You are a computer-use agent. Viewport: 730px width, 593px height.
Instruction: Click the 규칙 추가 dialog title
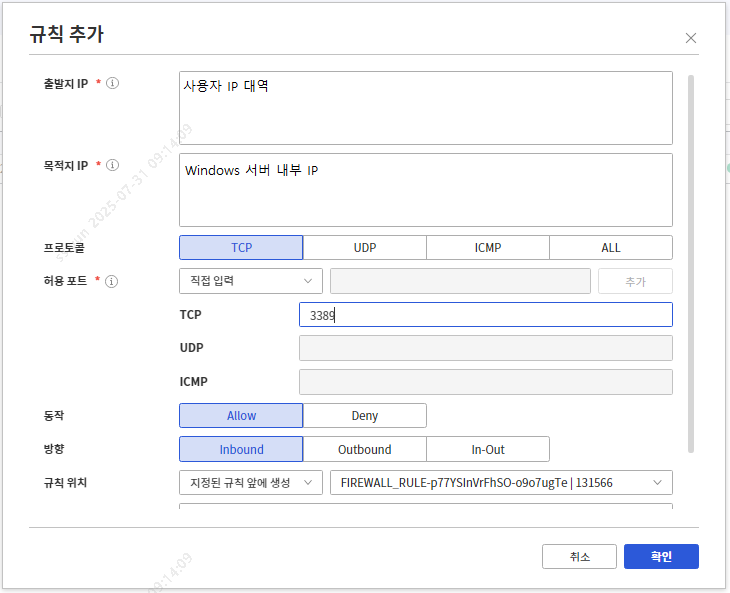click(x=67, y=34)
